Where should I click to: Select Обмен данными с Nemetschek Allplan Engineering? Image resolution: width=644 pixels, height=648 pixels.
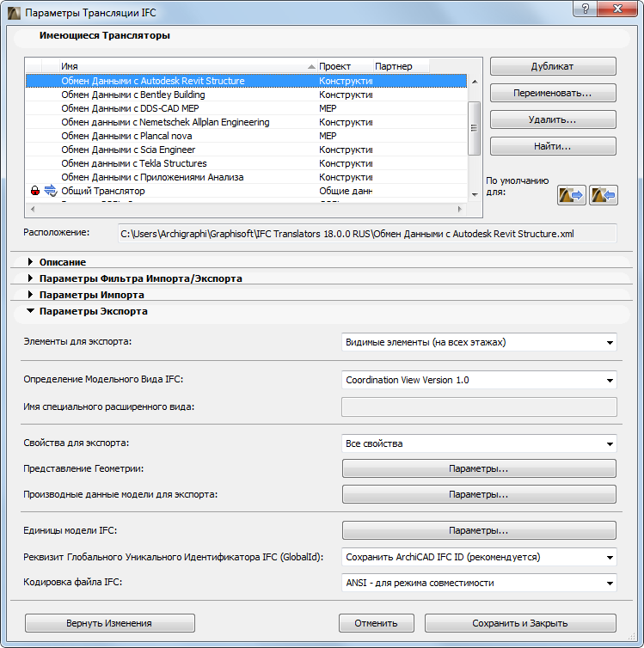(247, 122)
